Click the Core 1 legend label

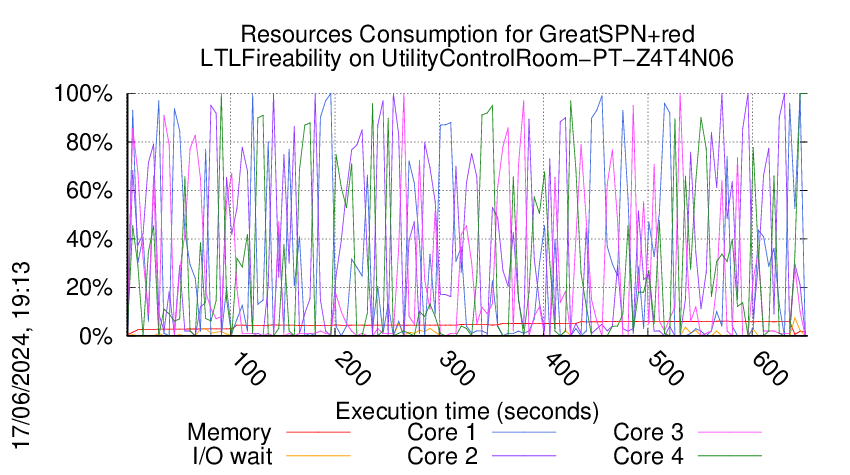[x=441, y=432]
